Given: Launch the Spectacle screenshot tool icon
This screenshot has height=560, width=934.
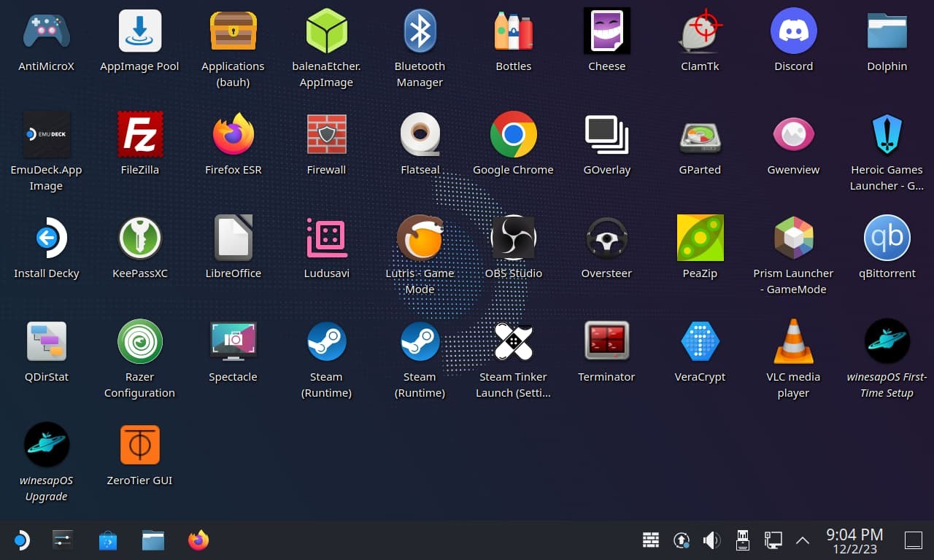Looking at the screenshot, I should pyautogui.click(x=233, y=342).
